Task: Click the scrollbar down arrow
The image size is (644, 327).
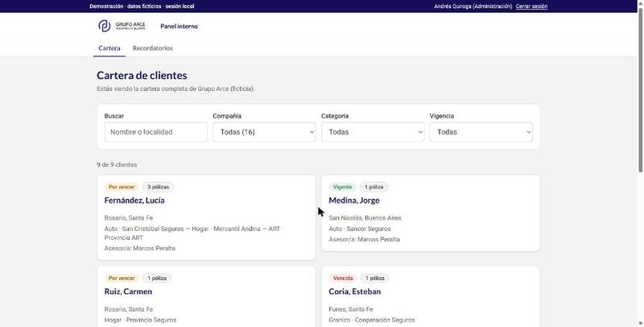Action: point(640,323)
